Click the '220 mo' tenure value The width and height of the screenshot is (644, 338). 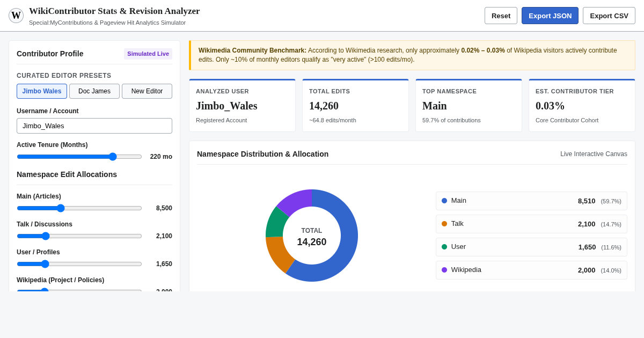(x=161, y=157)
